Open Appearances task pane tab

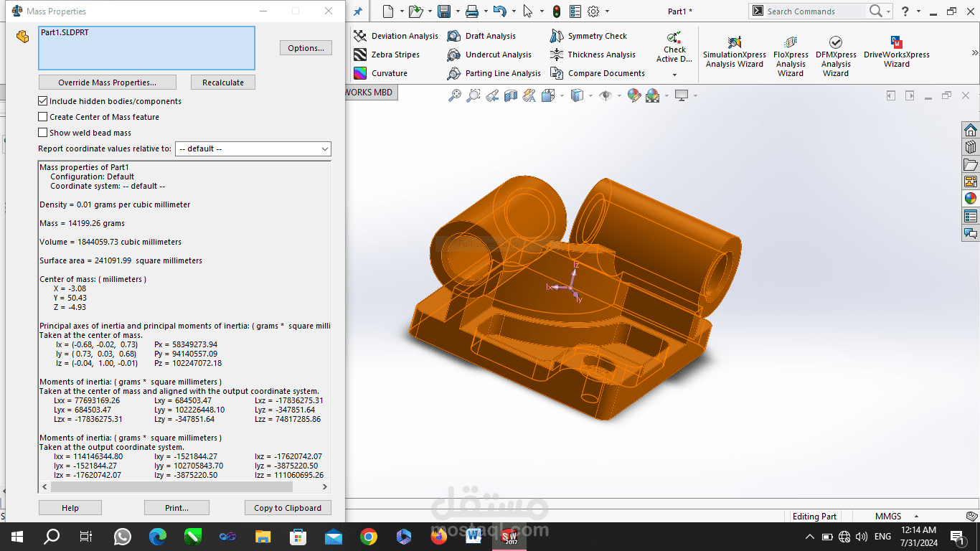click(971, 199)
